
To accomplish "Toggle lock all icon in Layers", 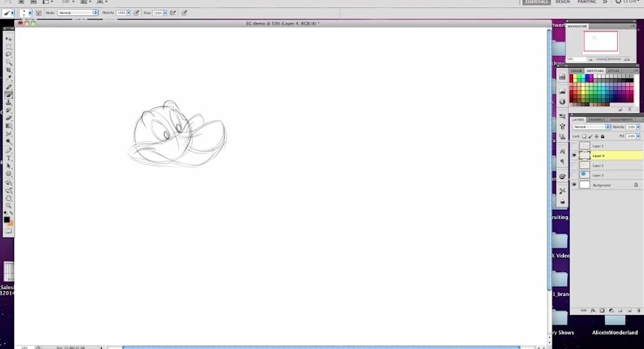I will (602, 136).
